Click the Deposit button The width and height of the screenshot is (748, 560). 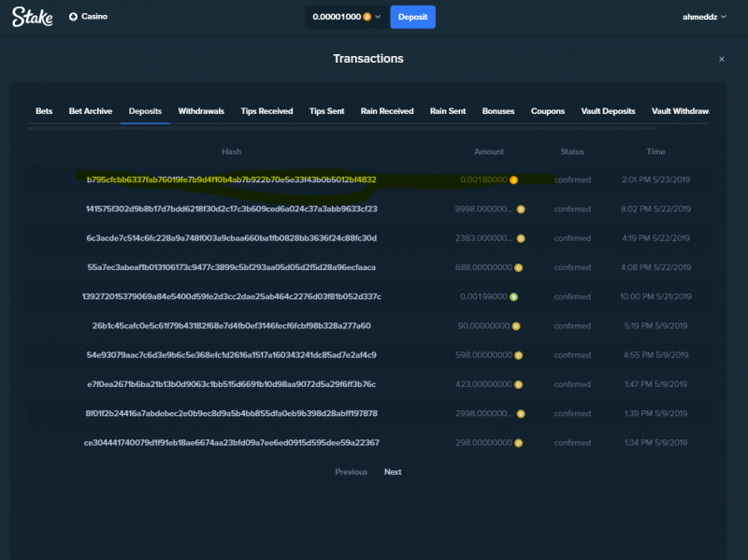pyautogui.click(x=412, y=17)
